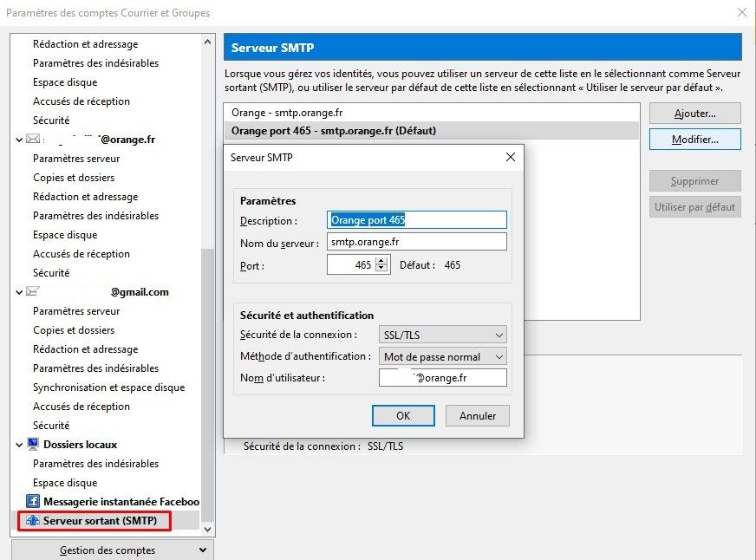This screenshot has height=560, width=756.
Task: Click the gmail.com account envelope icon
Action: pyautogui.click(x=33, y=291)
